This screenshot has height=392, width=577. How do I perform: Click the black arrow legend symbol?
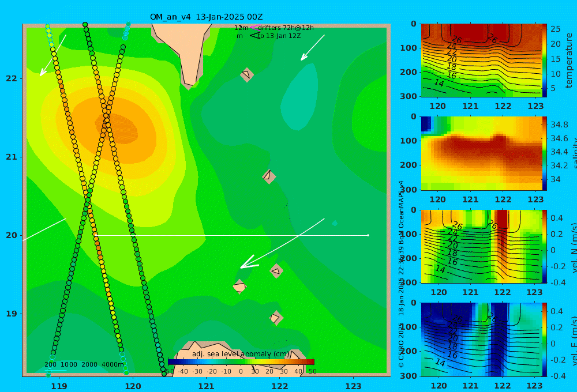point(255,36)
